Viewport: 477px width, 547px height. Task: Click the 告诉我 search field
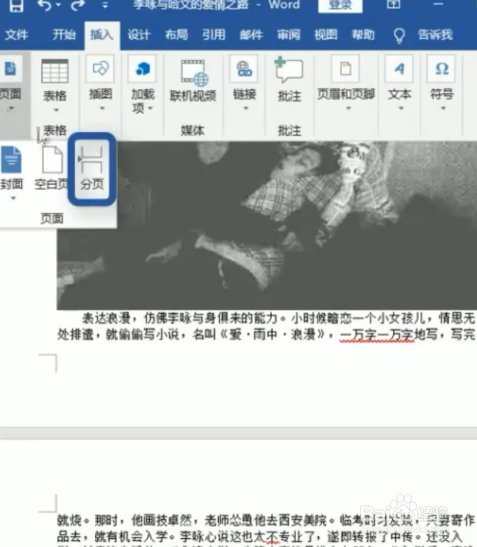click(435, 35)
